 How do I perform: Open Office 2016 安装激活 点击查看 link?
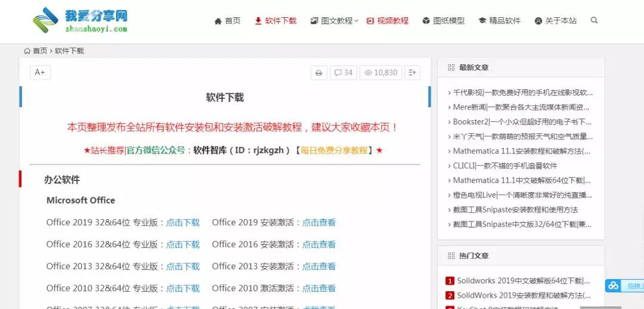318,244
